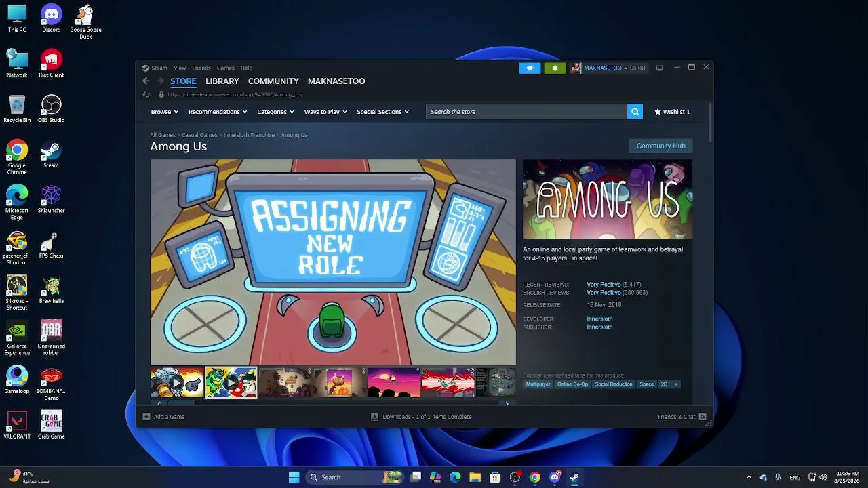Switch to Steam via taskbar icon
Image resolution: width=868 pixels, height=488 pixels.
click(574, 477)
